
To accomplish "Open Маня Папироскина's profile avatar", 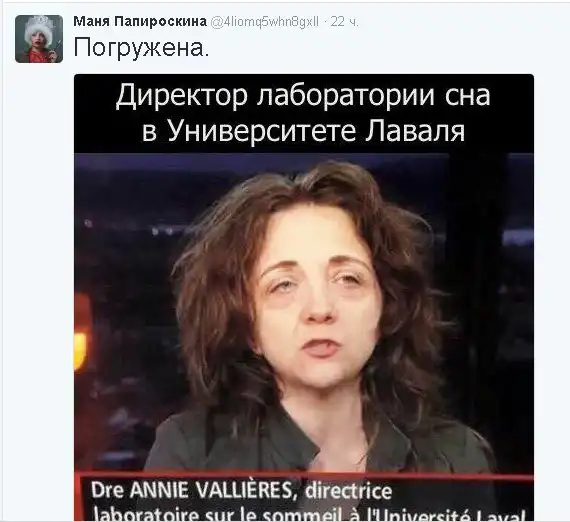I will (x=39, y=39).
